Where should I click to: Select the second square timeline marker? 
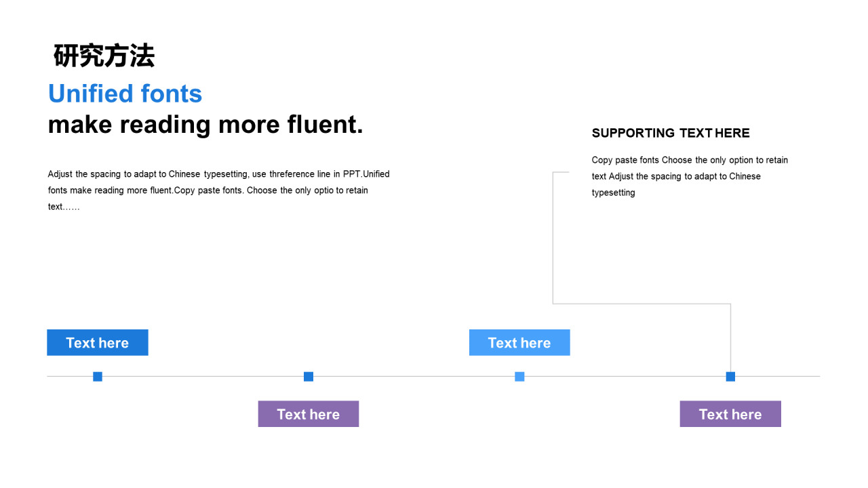coord(309,376)
